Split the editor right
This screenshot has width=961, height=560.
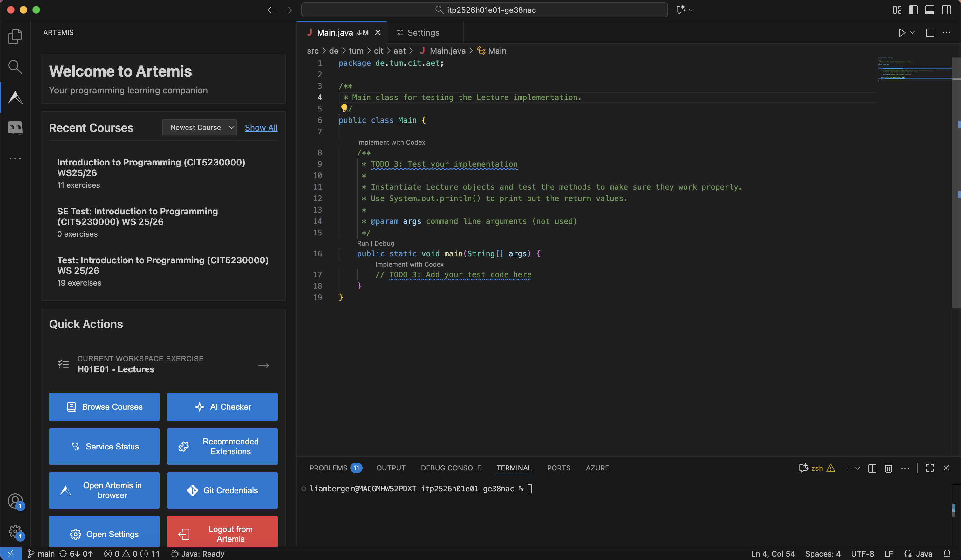(930, 33)
